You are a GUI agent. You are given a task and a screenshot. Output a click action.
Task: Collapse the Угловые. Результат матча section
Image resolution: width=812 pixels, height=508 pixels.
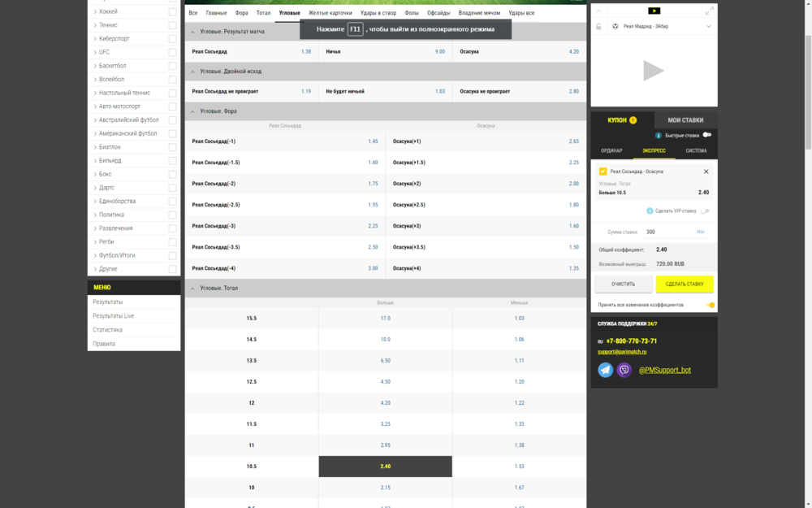pos(192,33)
